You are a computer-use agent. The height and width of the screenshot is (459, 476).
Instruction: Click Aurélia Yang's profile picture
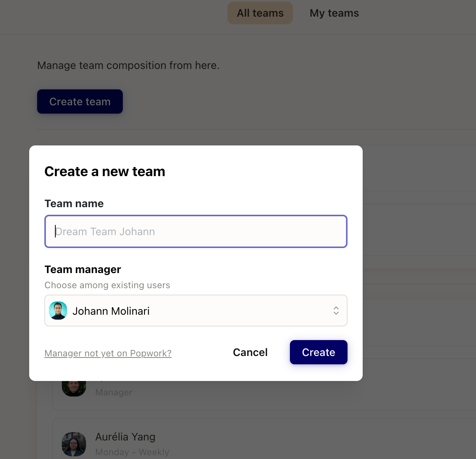(74, 444)
